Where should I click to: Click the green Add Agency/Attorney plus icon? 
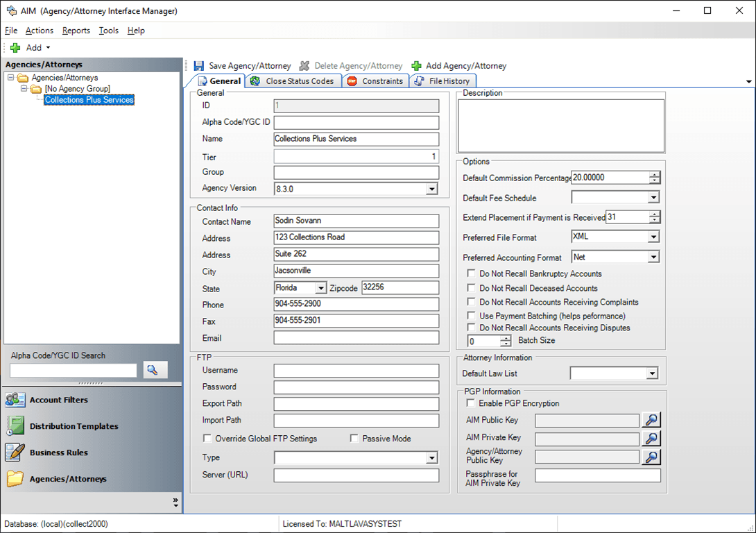[x=416, y=66]
